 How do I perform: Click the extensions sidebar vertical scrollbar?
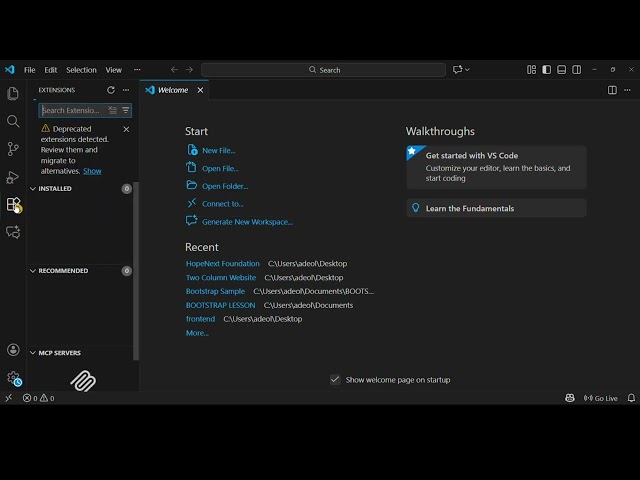pyautogui.click(x=136, y=271)
